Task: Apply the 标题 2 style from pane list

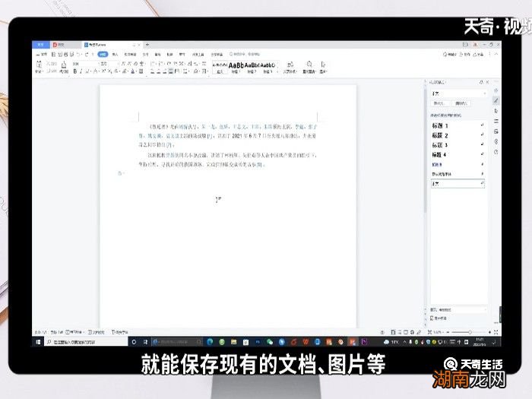Action: click(x=458, y=135)
